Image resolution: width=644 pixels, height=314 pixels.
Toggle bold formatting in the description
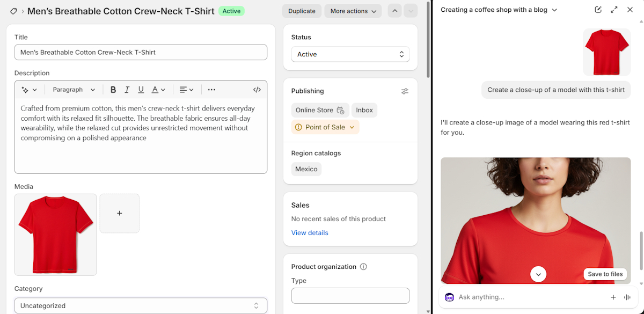pyautogui.click(x=113, y=89)
